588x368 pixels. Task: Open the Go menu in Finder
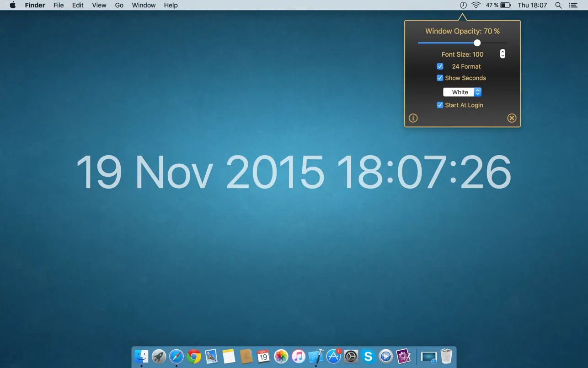coord(119,5)
